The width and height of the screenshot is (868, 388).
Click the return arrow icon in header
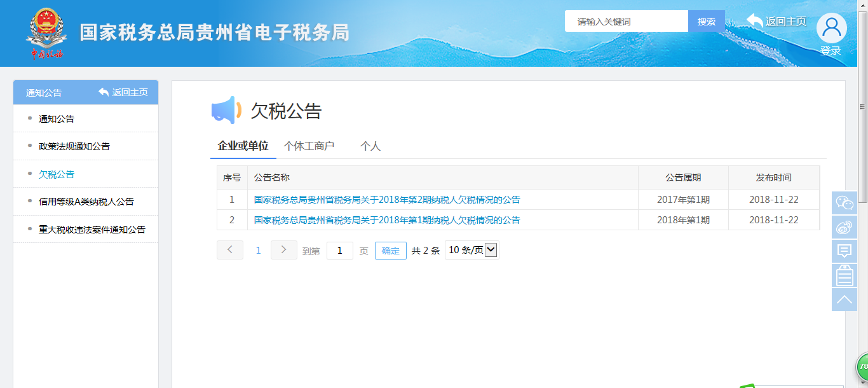[x=755, y=21]
